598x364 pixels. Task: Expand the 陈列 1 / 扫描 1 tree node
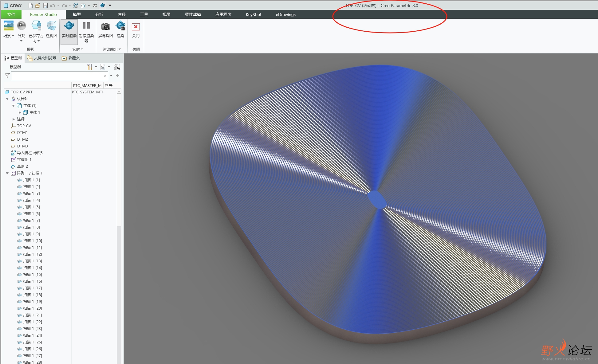coord(6,173)
